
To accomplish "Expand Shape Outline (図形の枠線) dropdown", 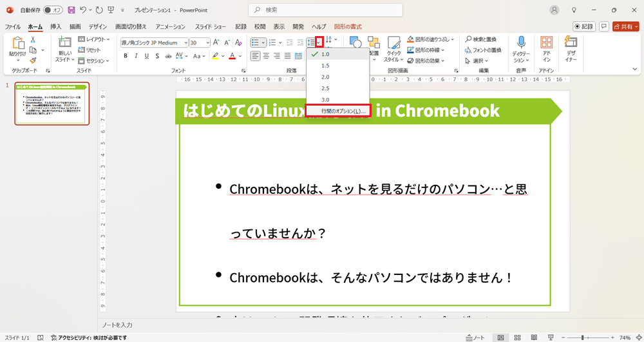I will (443, 50).
